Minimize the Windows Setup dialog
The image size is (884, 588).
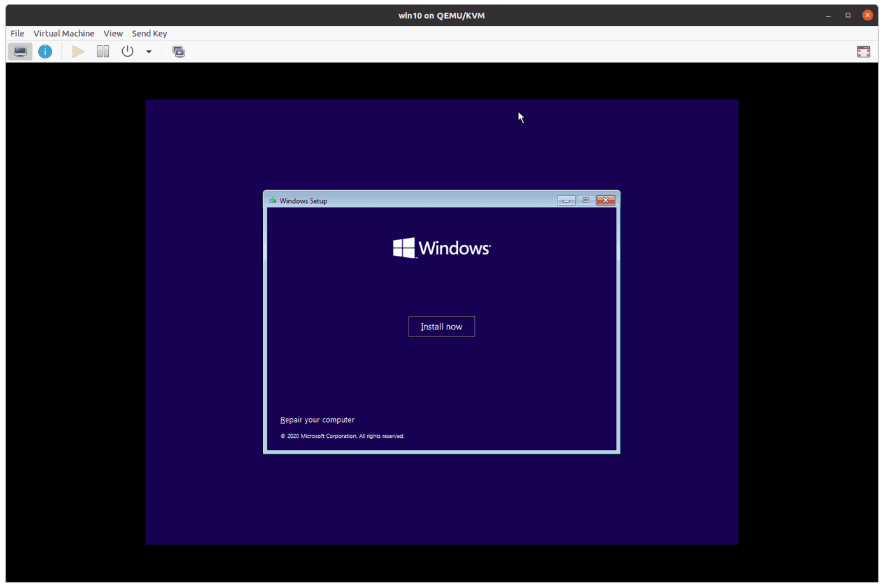click(566, 200)
